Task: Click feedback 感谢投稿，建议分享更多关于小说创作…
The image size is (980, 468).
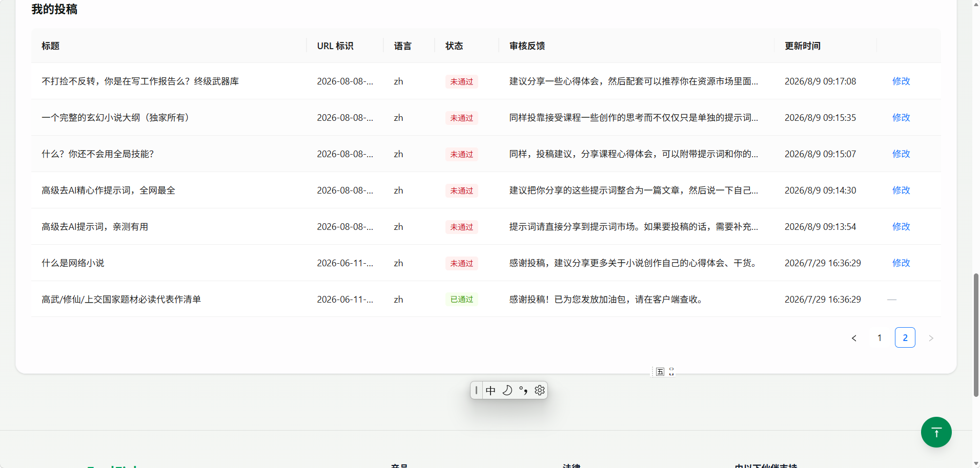Action: click(634, 263)
